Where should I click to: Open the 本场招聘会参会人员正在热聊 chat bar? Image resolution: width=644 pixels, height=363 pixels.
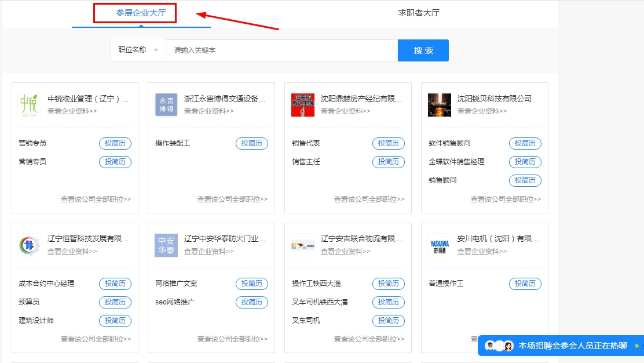(572, 346)
